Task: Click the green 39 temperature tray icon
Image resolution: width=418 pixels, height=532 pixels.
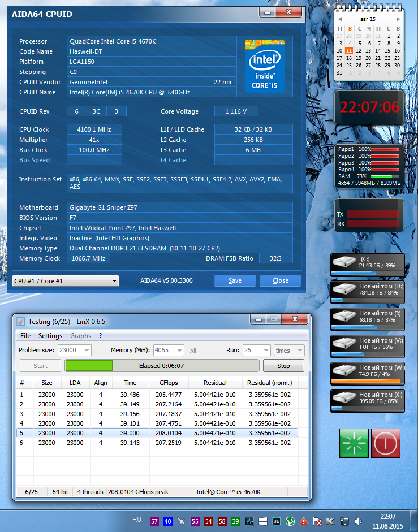Action: (236, 521)
